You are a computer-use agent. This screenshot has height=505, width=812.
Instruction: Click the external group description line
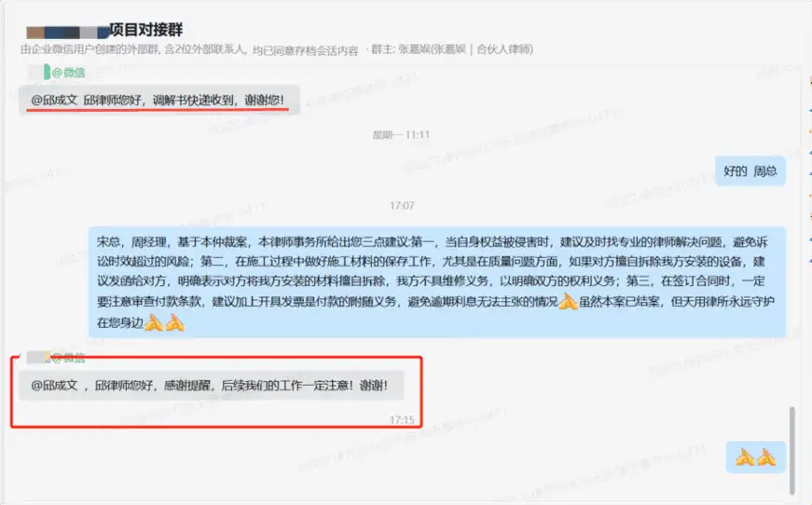click(189, 49)
